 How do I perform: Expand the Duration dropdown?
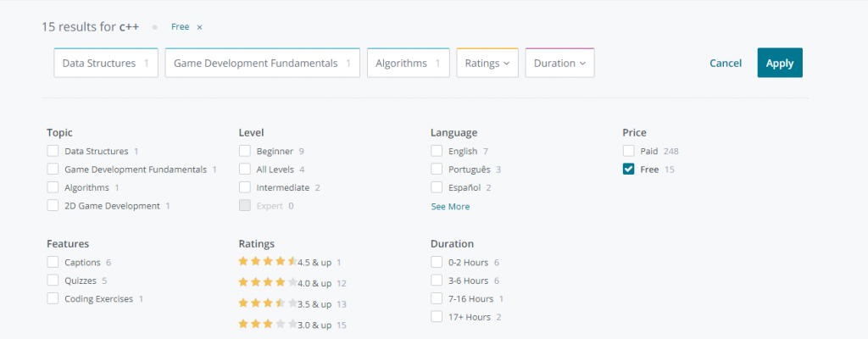pos(559,63)
